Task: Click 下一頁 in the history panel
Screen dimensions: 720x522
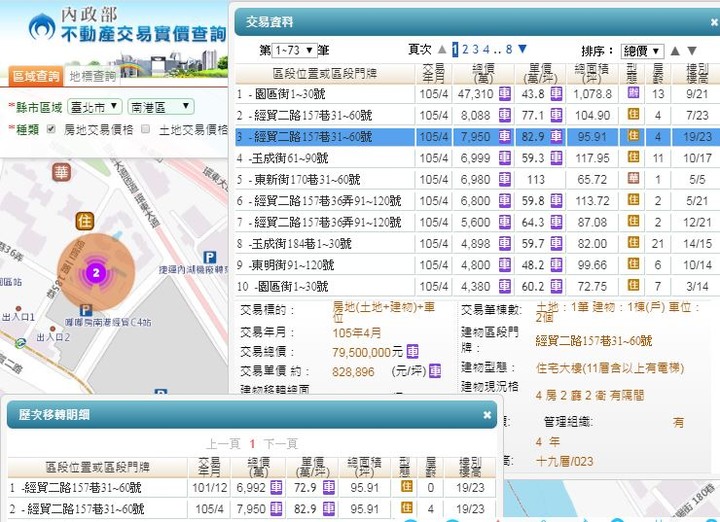Action: 281,443
